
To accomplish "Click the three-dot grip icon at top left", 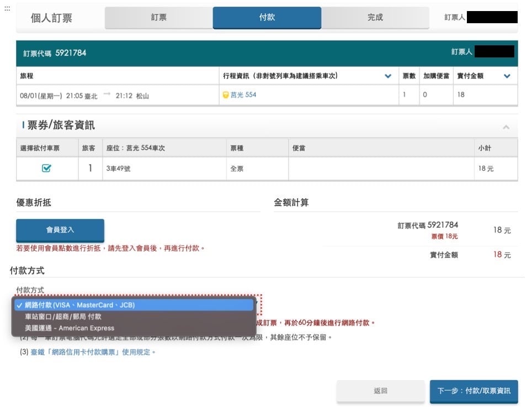I will tap(7, 9).
